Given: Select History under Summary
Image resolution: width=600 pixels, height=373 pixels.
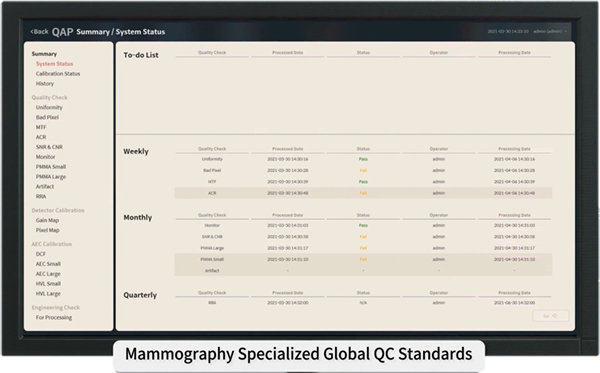Looking at the screenshot, I should 45,83.
